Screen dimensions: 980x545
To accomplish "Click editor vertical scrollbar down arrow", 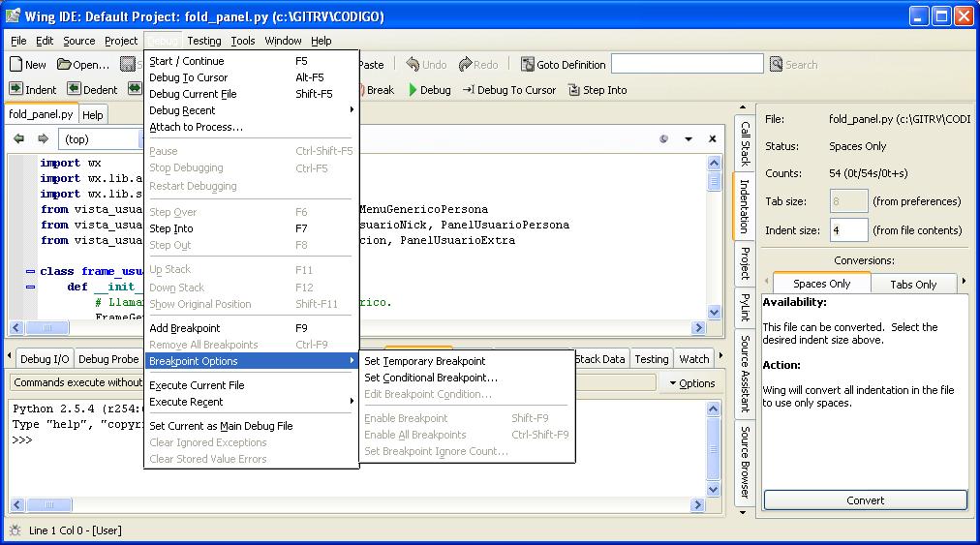I will click(x=714, y=312).
